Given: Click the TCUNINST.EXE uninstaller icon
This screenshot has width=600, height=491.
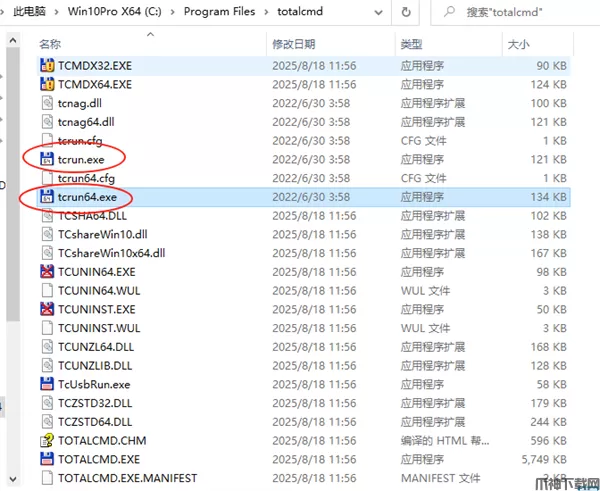Looking at the screenshot, I should [47, 309].
